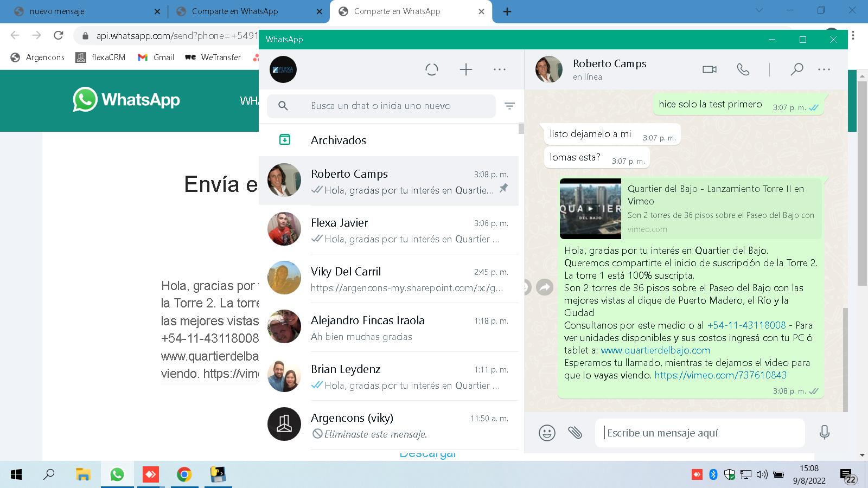Open the Windows Start menu
Image resolution: width=868 pixels, height=488 pixels.
(16, 475)
